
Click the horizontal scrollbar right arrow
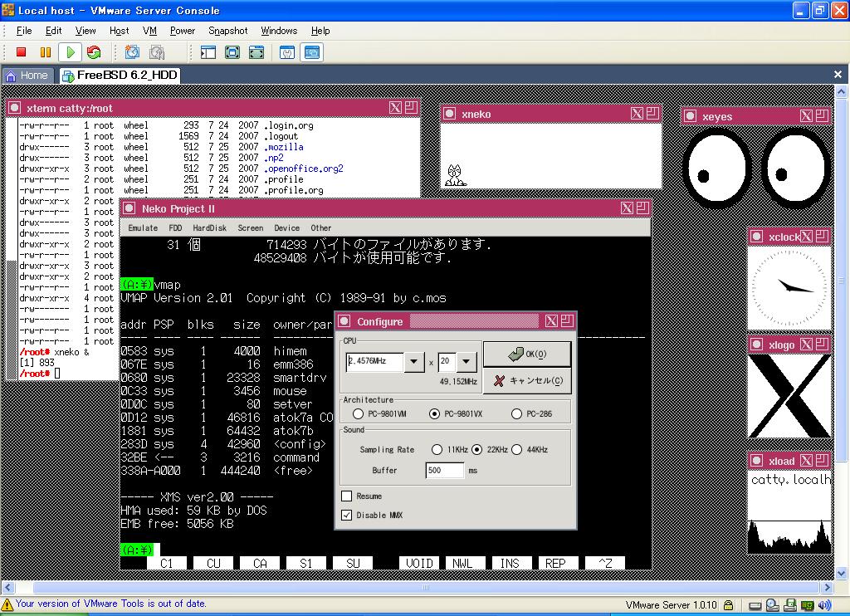(x=828, y=587)
